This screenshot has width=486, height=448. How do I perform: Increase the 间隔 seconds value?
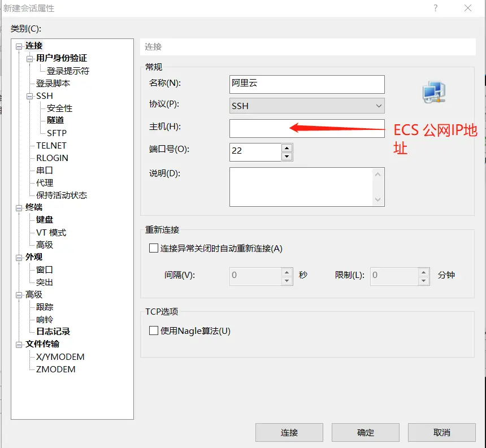click(x=287, y=272)
